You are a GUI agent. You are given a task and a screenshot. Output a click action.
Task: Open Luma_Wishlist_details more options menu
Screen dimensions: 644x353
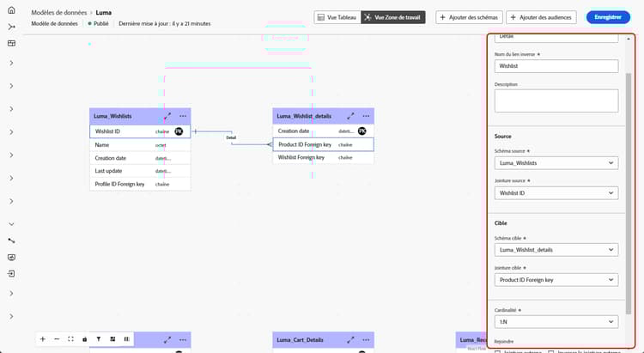click(366, 116)
